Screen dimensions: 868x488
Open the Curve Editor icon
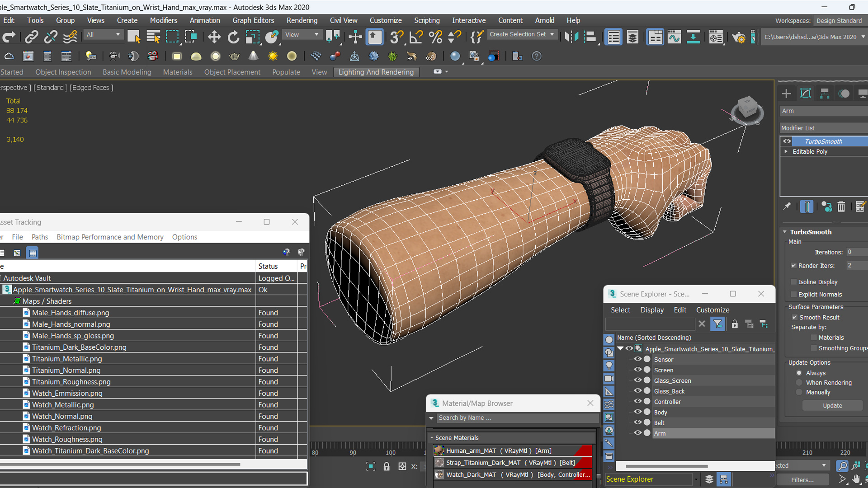674,37
